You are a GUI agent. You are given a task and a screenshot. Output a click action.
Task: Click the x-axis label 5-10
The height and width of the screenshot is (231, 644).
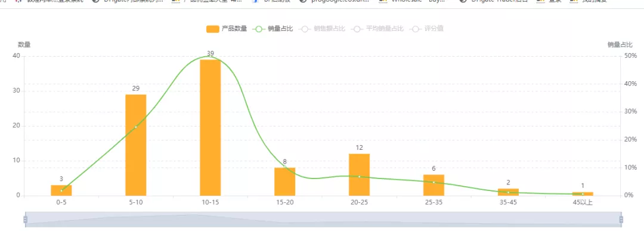(x=136, y=202)
